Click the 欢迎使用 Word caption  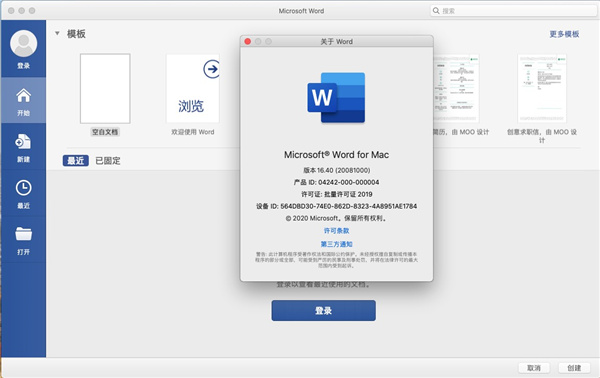(192, 132)
